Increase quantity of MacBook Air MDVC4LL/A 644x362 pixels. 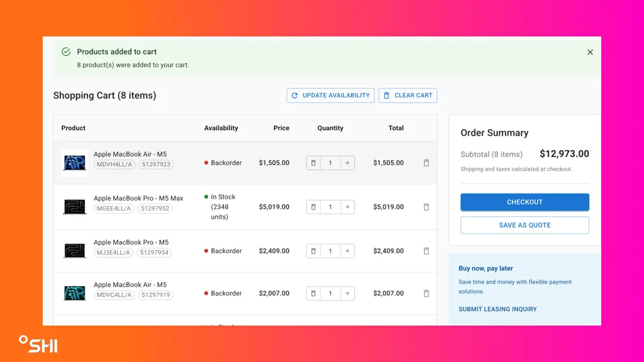tap(347, 293)
